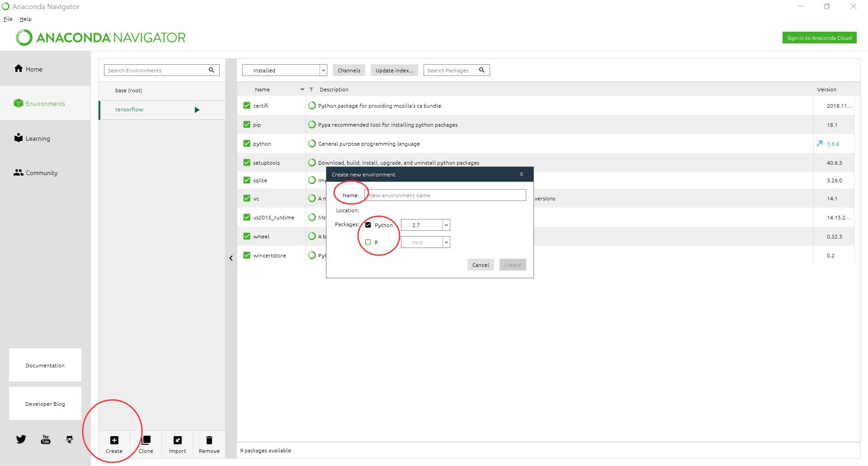Open the Help menu
Screen dimensions: 868x466
(x=26, y=19)
